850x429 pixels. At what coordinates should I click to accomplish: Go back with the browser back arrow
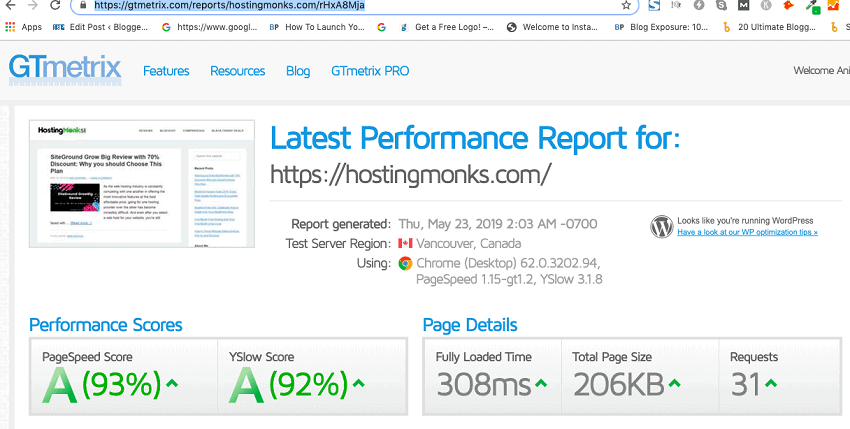pos(10,5)
